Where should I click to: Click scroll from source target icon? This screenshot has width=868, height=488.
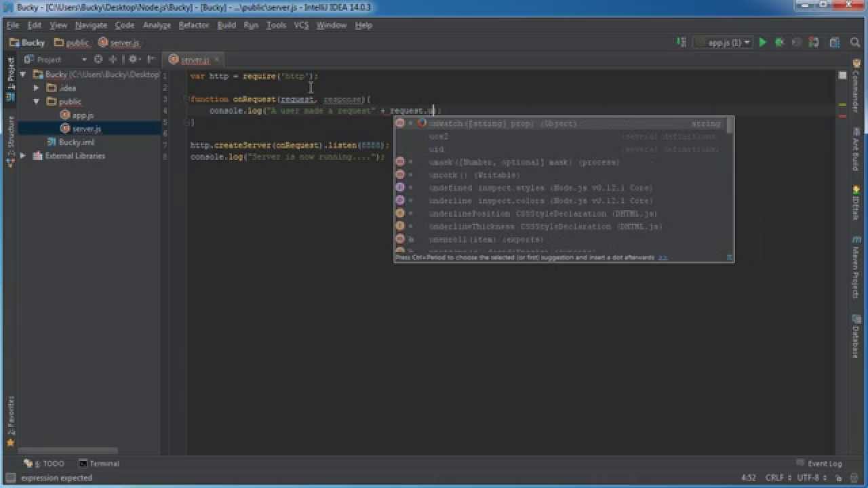[x=98, y=60]
